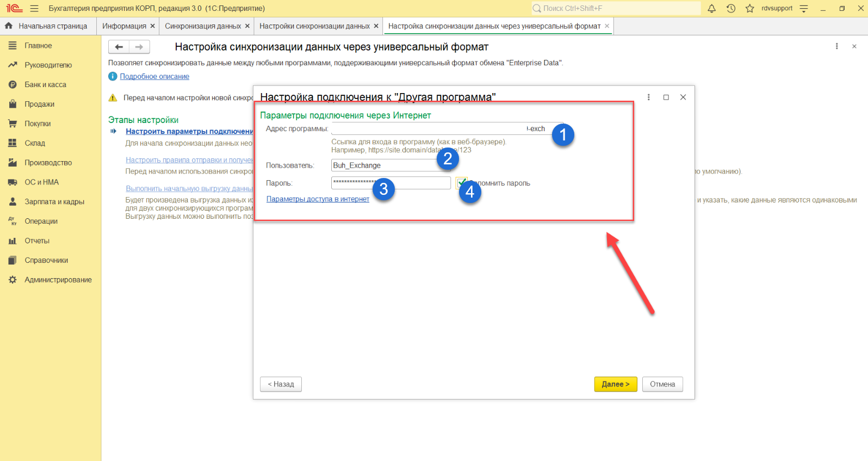Open the main hamburger menu
Viewport: 868px width, 461px height.
pos(34,8)
